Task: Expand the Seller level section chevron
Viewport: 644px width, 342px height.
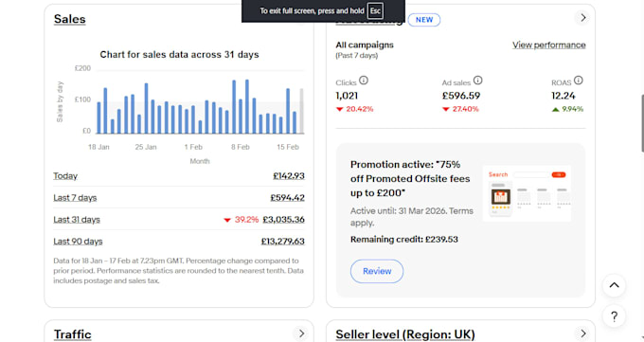Action: coord(582,333)
